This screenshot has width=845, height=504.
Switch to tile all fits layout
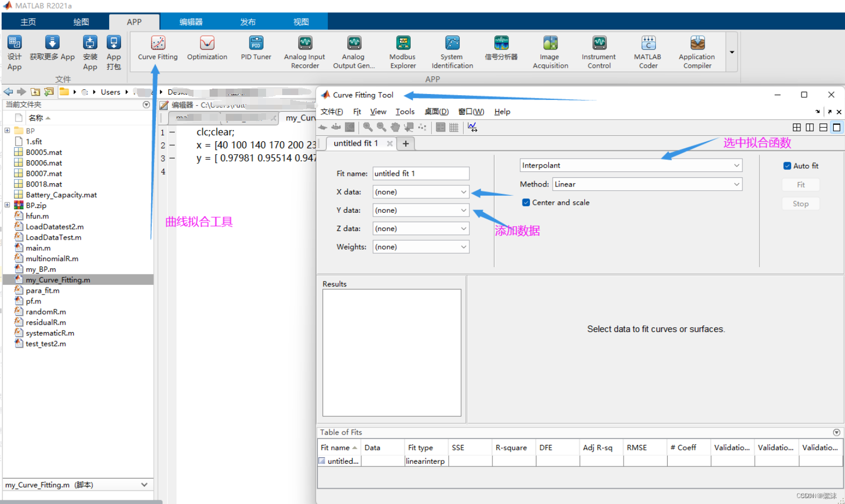click(x=797, y=127)
